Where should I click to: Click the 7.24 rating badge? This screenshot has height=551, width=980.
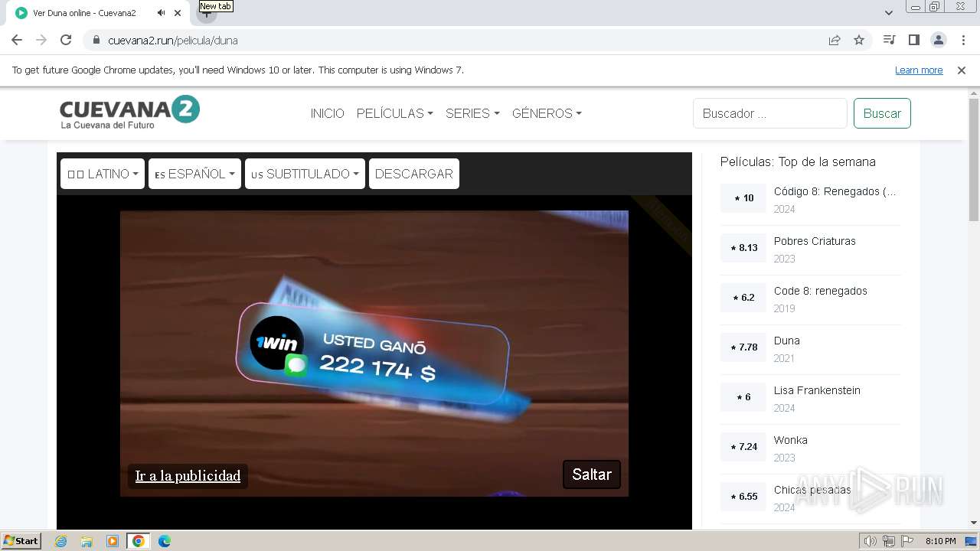pyautogui.click(x=743, y=447)
